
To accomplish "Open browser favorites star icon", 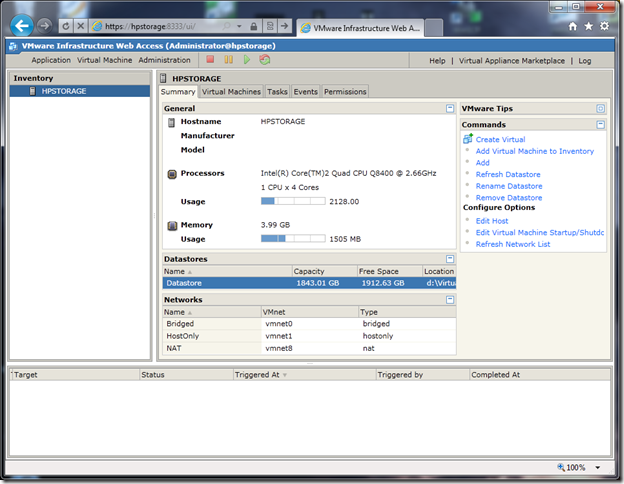I will pyautogui.click(x=589, y=26).
